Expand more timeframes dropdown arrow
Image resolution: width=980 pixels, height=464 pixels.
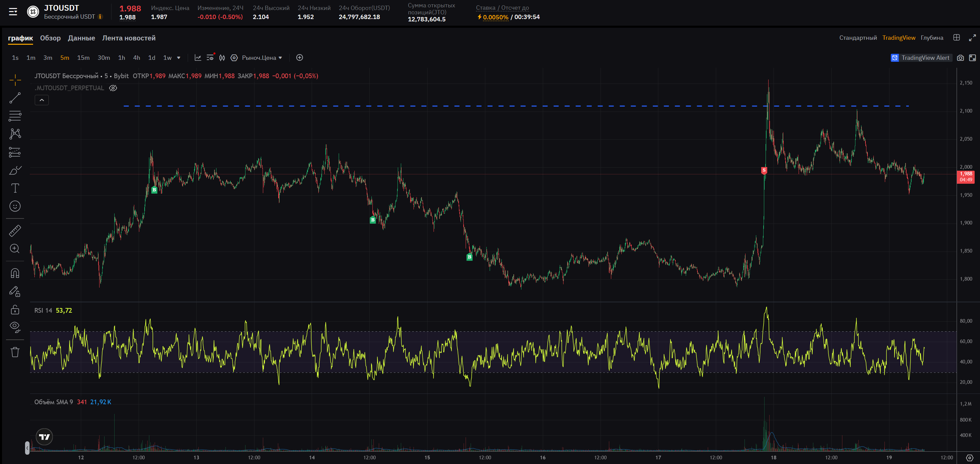pos(178,58)
